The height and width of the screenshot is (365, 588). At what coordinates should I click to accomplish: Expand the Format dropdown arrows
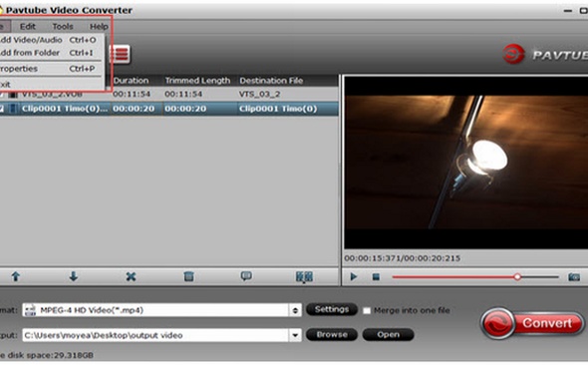pyautogui.click(x=295, y=310)
